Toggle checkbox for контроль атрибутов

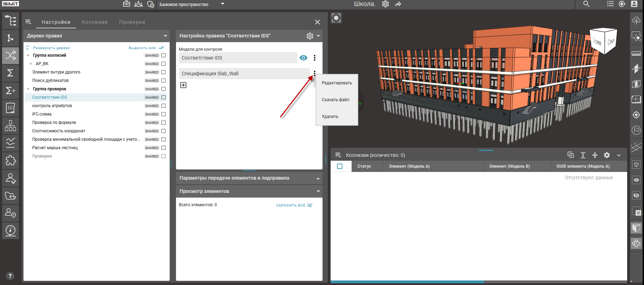[163, 106]
